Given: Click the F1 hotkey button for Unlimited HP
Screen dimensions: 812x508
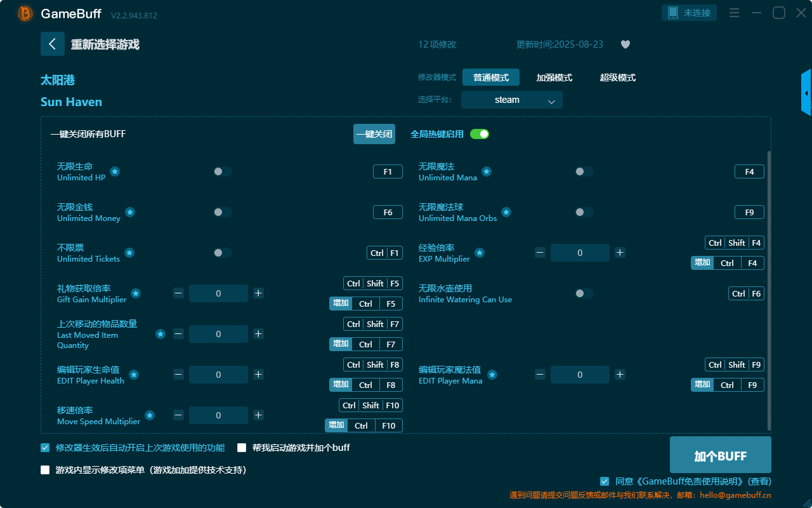Looking at the screenshot, I should (x=388, y=171).
